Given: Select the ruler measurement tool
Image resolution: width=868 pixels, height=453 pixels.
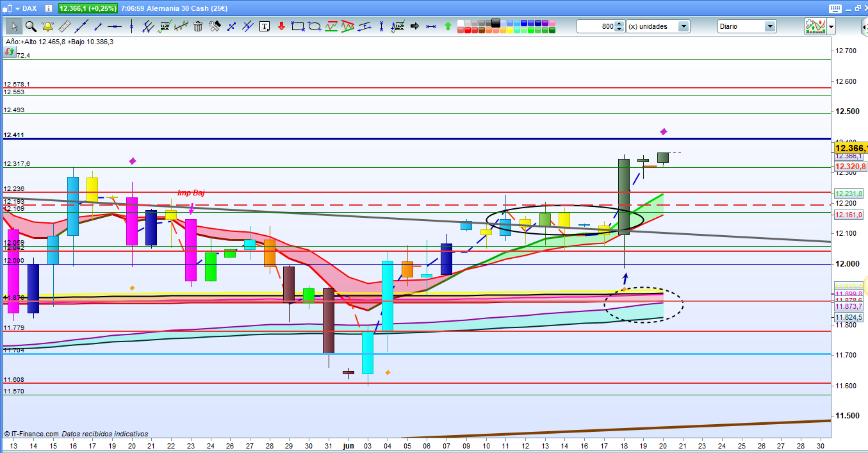Looking at the screenshot, I should pos(64,26).
